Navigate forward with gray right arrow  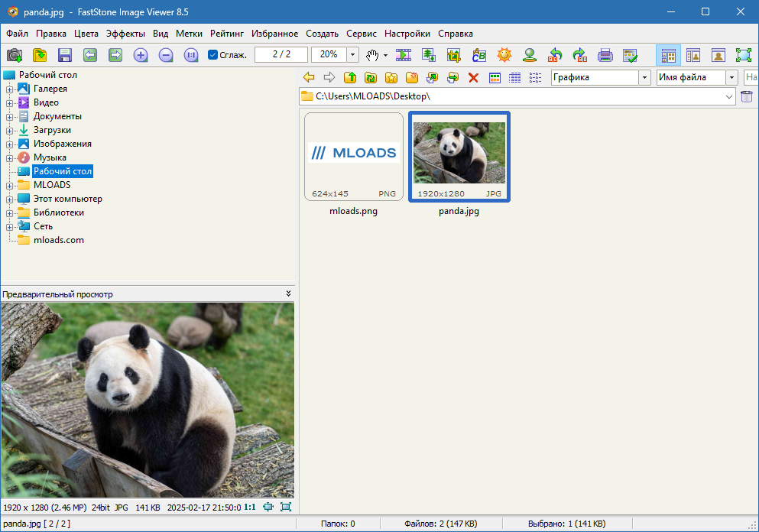point(329,77)
